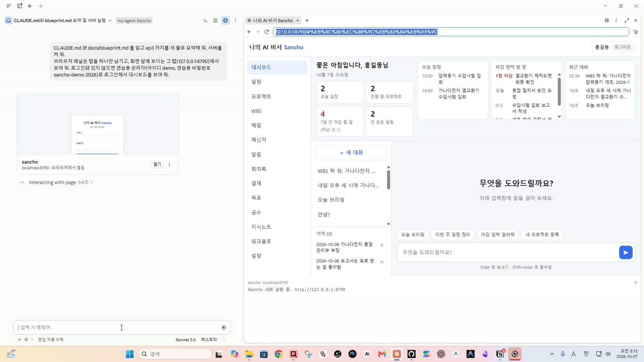Click the stop button in command input
Screen dimensions: 644x362
tap(224, 327)
